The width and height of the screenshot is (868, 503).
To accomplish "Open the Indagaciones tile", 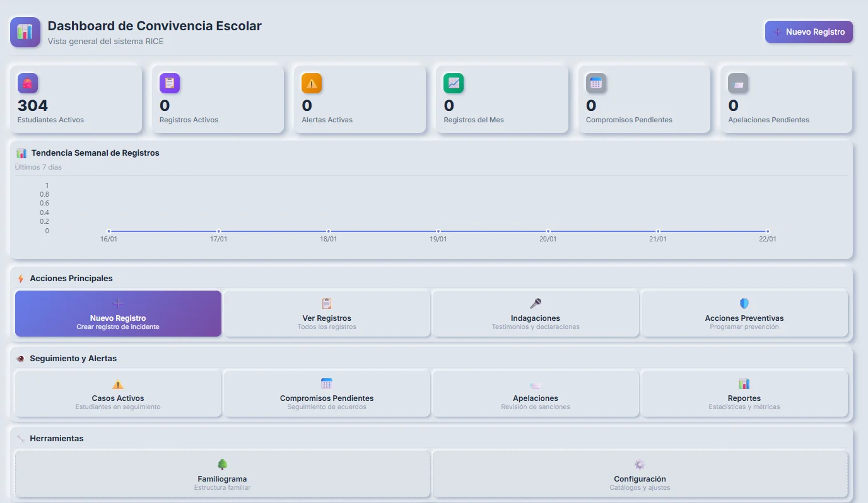I will pyautogui.click(x=536, y=313).
